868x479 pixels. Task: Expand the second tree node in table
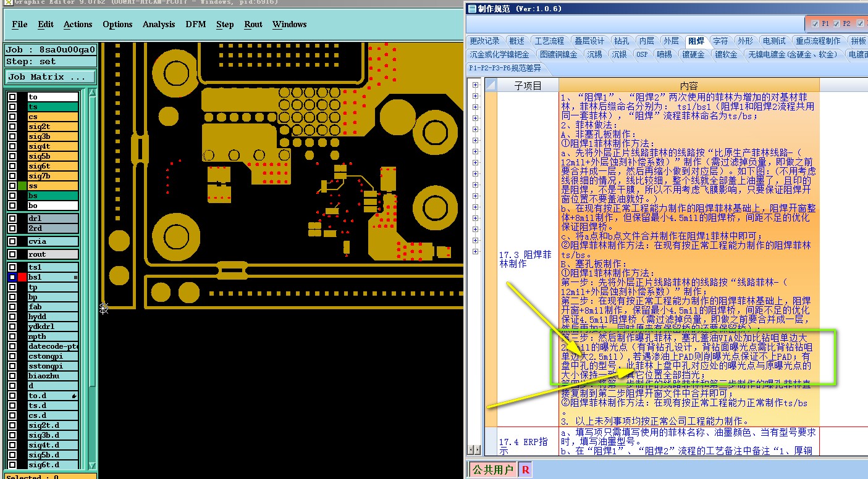475,96
